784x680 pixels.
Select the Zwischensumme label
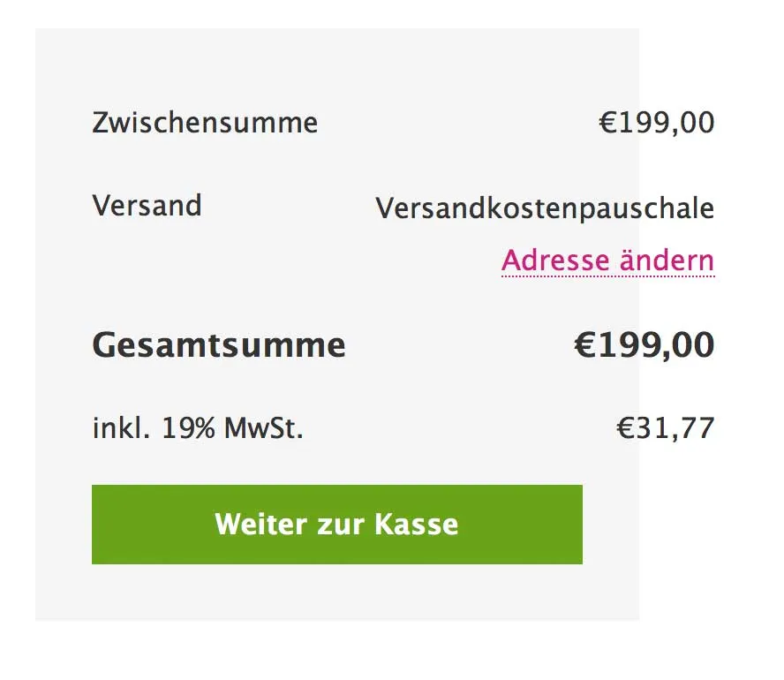pyautogui.click(x=205, y=122)
